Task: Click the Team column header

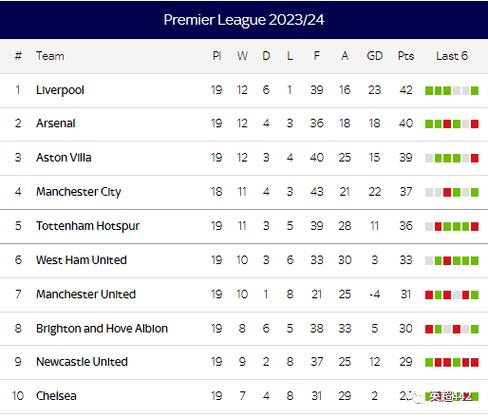Action: [x=50, y=56]
